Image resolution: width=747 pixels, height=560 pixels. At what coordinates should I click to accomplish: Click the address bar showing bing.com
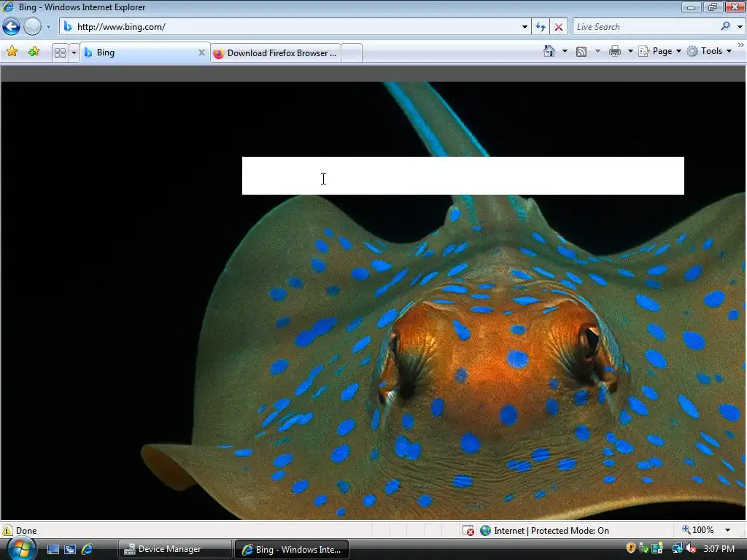[x=290, y=27]
